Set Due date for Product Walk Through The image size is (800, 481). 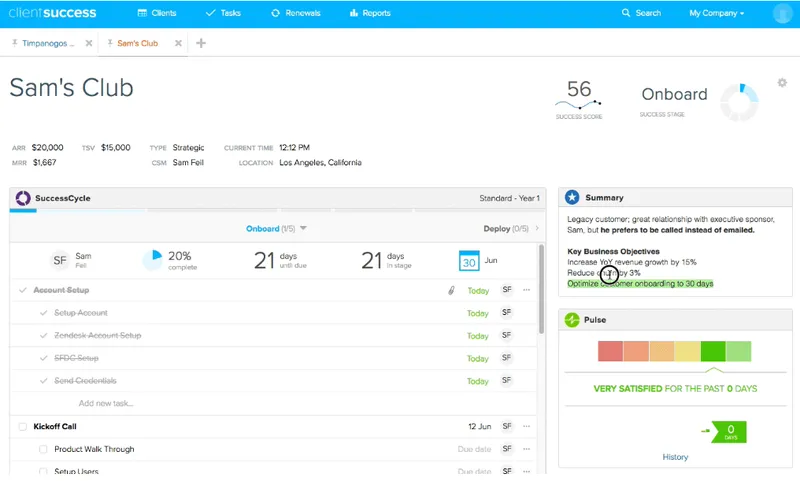(x=474, y=449)
